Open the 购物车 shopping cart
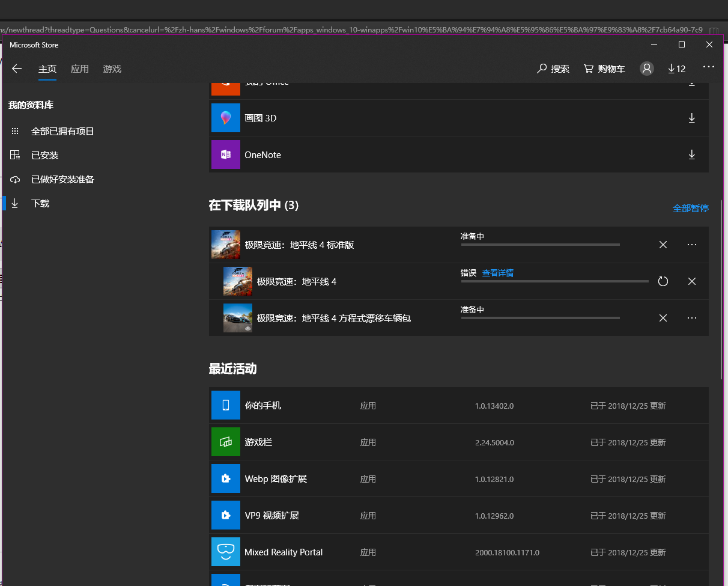This screenshot has width=728, height=586. 604,69
